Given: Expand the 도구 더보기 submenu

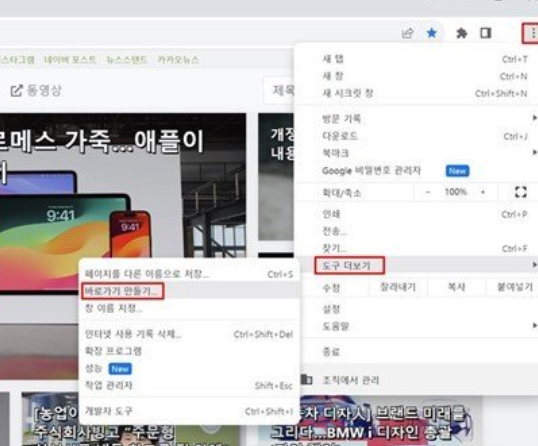Looking at the screenshot, I should point(416,265).
